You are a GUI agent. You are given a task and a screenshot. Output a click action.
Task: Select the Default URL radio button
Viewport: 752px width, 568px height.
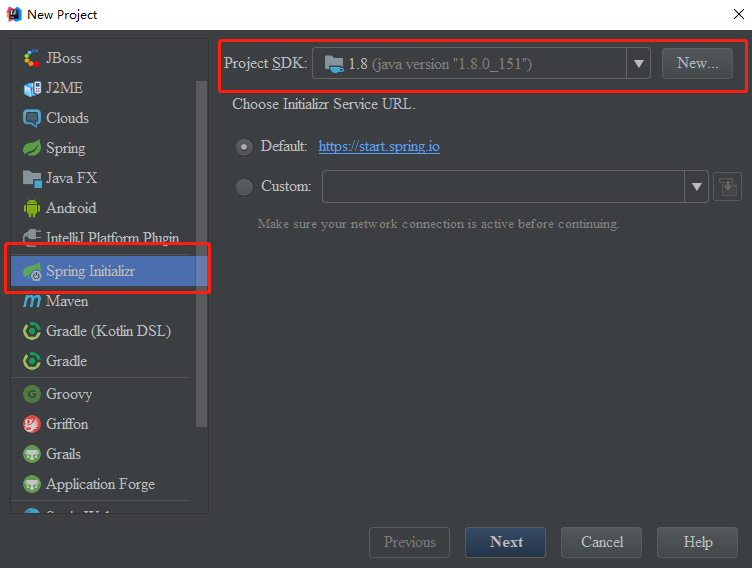pyautogui.click(x=244, y=147)
